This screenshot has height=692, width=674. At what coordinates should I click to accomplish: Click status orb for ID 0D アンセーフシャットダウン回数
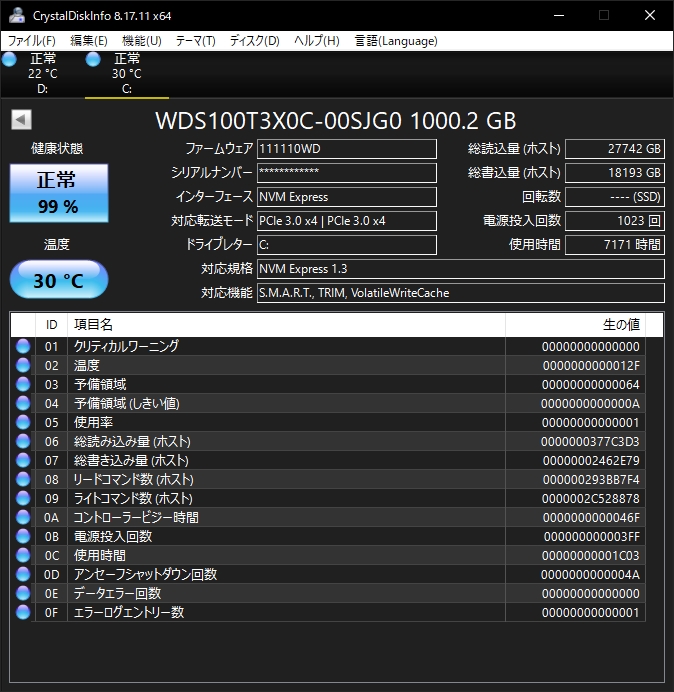[23, 574]
